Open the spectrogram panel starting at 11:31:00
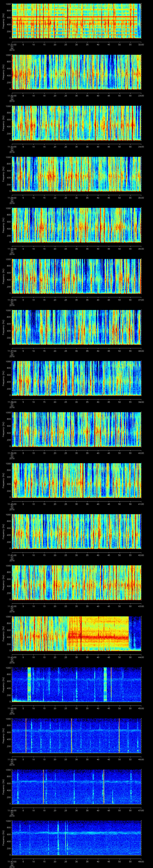Screen dimensions: 153x868 pyautogui.click(x=77, y=21)
